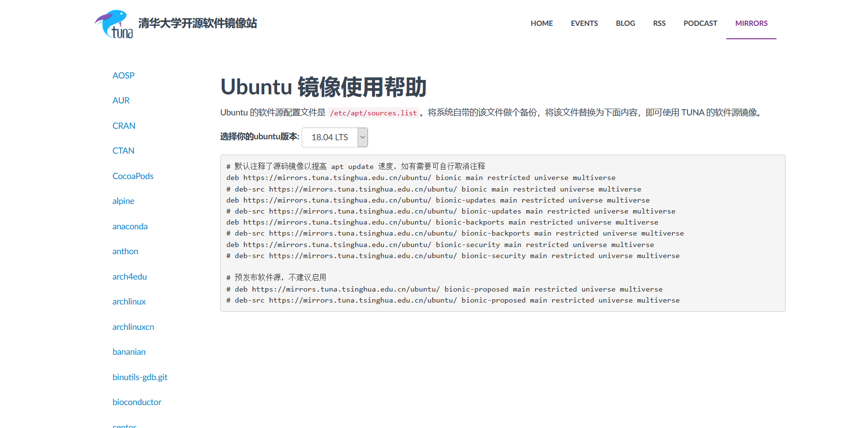Click the 预发布软件源 comment line

276,277
